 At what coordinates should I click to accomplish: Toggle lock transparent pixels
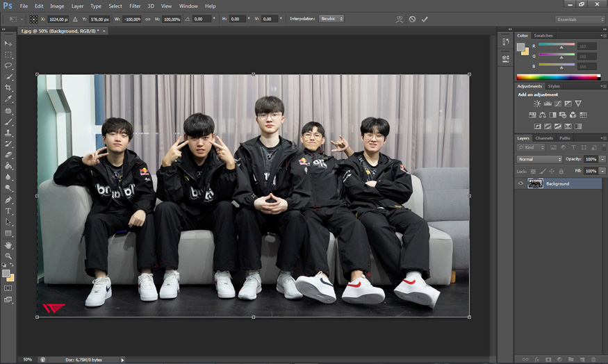click(x=532, y=171)
